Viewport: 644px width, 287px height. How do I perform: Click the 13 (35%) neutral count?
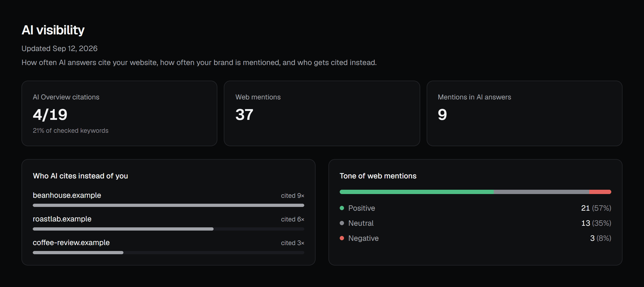tap(596, 223)
